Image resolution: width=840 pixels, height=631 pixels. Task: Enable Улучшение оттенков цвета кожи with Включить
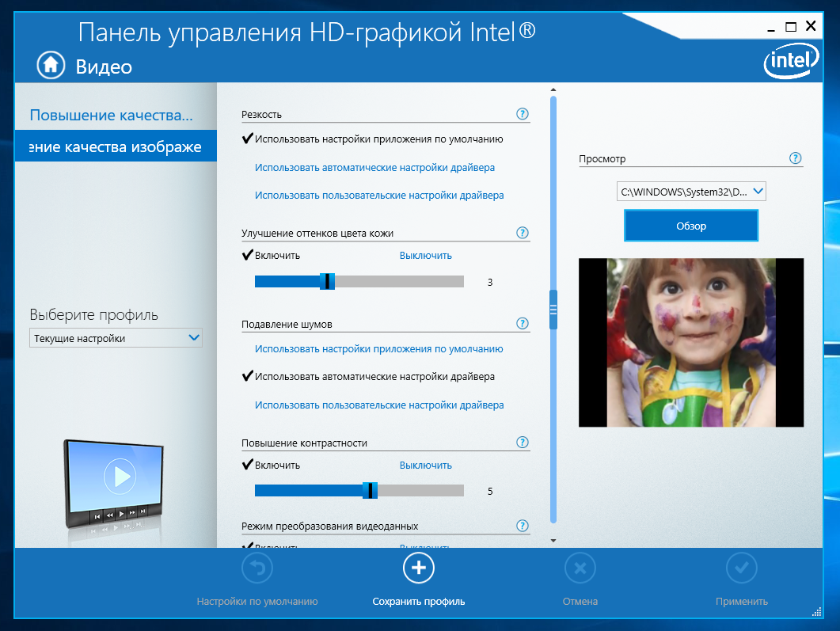(277, 256)
